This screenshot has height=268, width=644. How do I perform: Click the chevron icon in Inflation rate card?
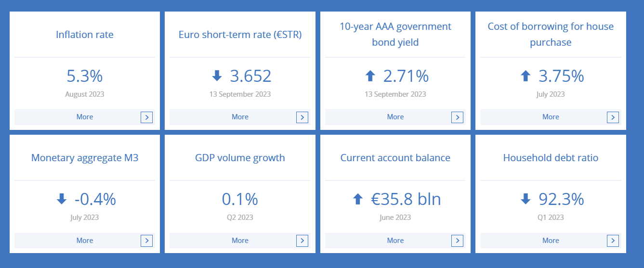pyautogui.click(x=147, y=117)
